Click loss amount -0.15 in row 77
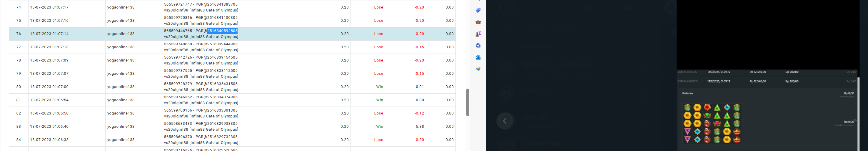Image resolution: width=868 pixels, height=151 pixels. (419, 47)
